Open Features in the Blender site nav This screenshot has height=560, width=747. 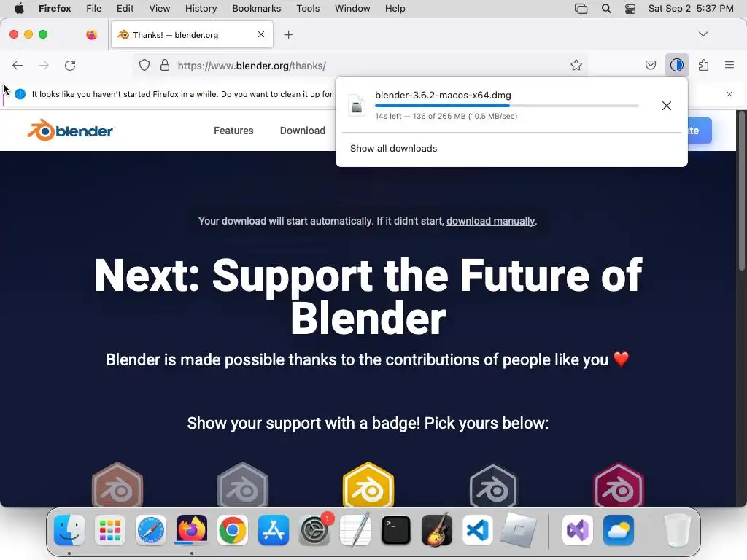tap(233, 131)
